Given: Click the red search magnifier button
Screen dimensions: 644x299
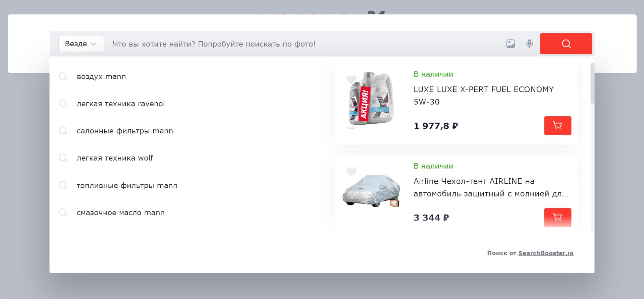Looking at the screenshot, I should 566,44.
